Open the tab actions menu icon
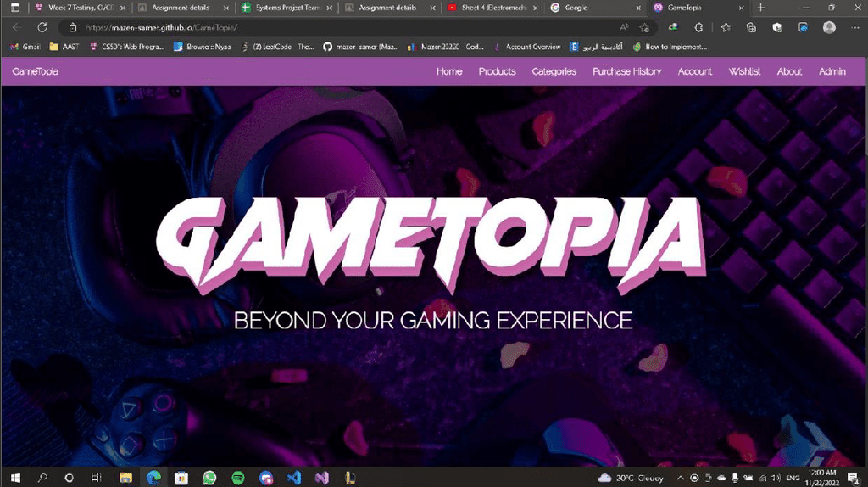The image size is (868, 487). (15, 8)
